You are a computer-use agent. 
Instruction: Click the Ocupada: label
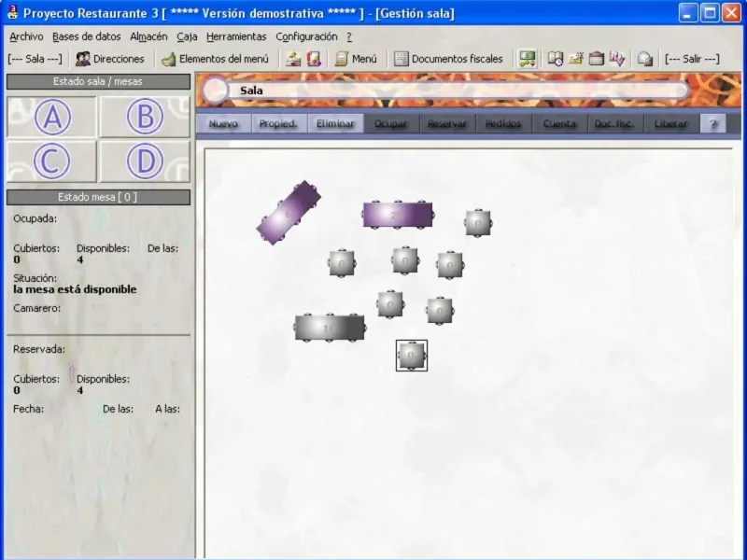point(35,219)
